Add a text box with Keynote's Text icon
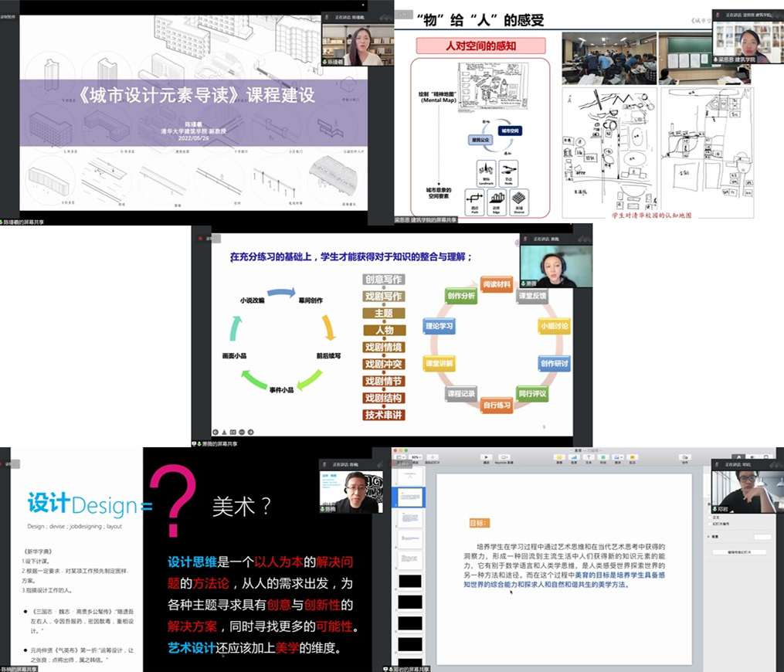 tap(589, 456)
